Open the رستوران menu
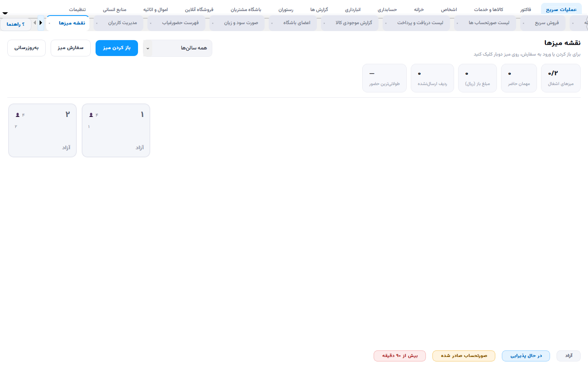The image size is (588, 368). coord(286,9)
